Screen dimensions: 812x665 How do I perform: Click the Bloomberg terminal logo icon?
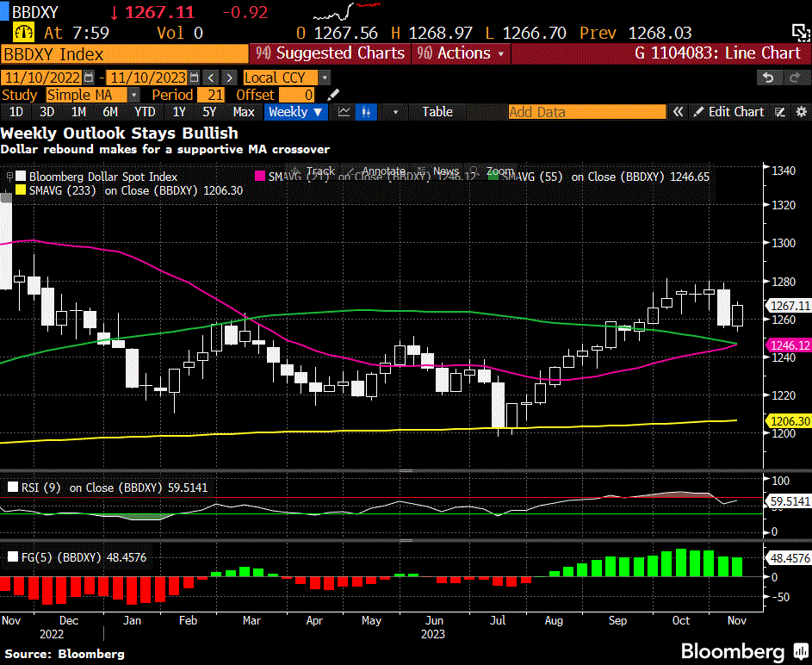pyautogui.click(x=801, y=650)
